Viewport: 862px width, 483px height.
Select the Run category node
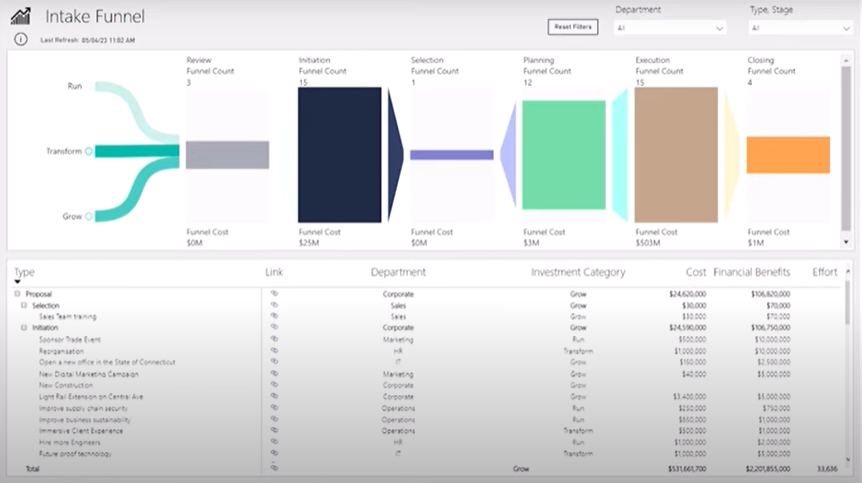tap(89, 87)
